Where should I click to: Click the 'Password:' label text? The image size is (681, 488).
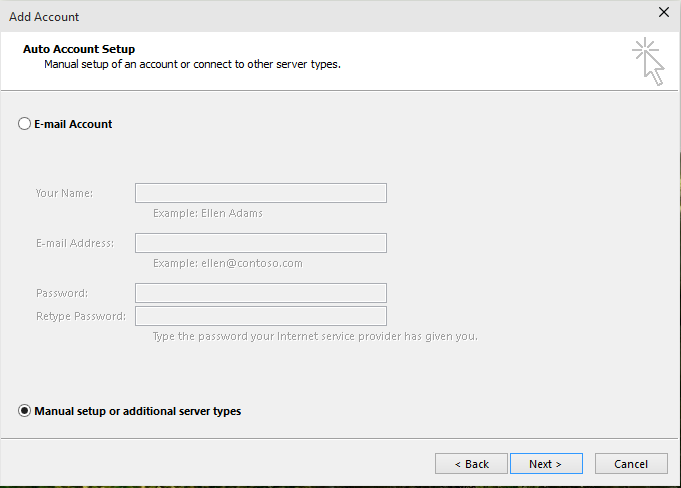click(62, 293)
